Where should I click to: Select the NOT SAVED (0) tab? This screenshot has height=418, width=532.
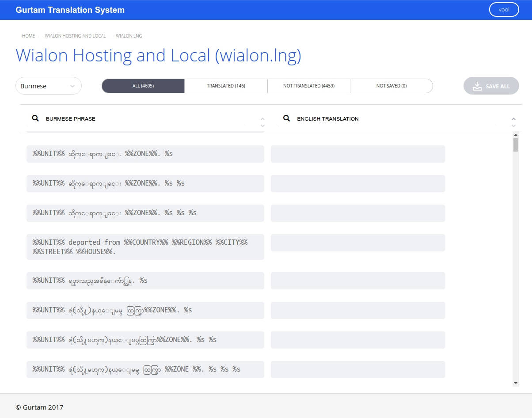click(391, 86)
